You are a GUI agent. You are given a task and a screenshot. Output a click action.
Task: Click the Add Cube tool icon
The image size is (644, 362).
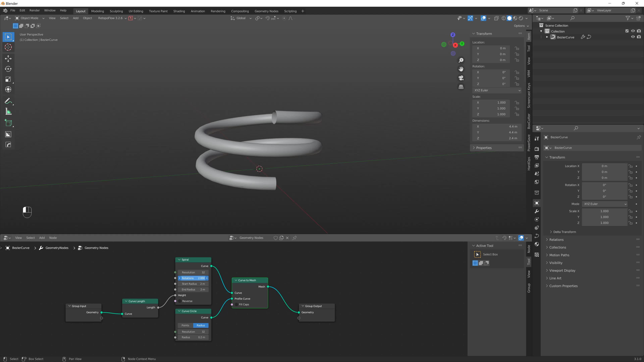(x=8, y=123)
